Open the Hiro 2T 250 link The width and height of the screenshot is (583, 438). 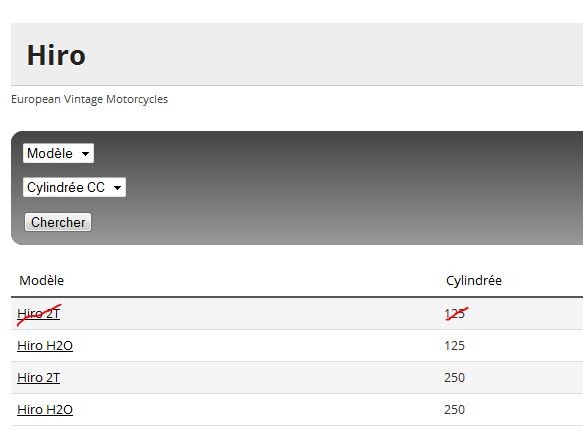click(39, 378)
